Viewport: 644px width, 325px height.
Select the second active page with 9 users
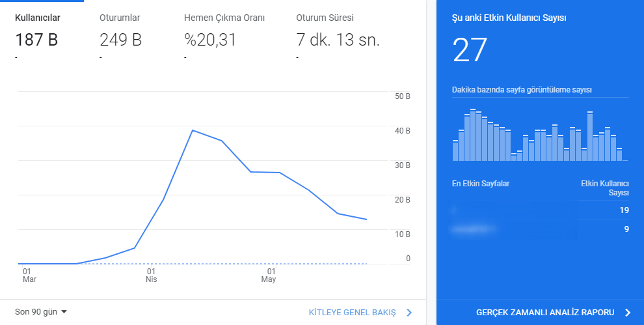coord(541,229)
